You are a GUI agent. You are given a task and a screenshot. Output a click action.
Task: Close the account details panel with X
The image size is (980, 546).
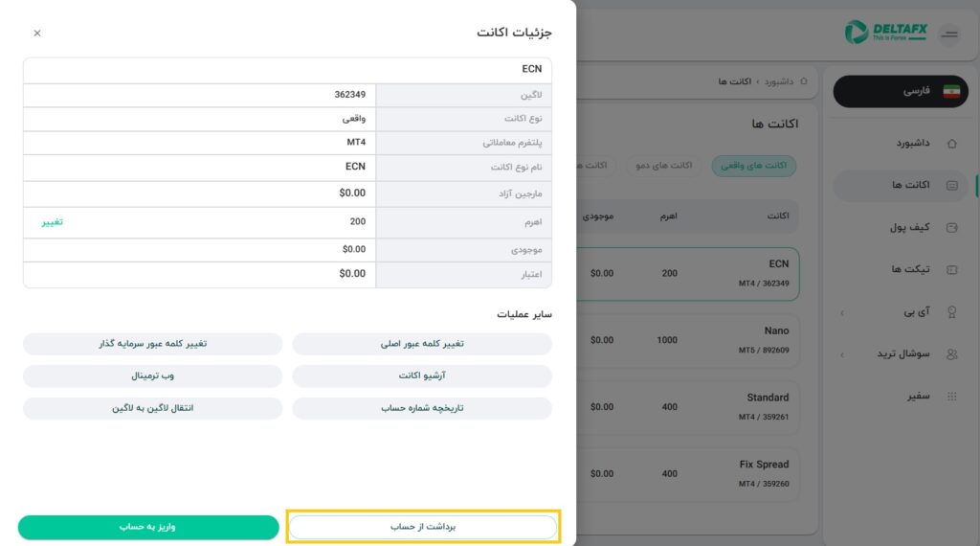tap(37, 34)
